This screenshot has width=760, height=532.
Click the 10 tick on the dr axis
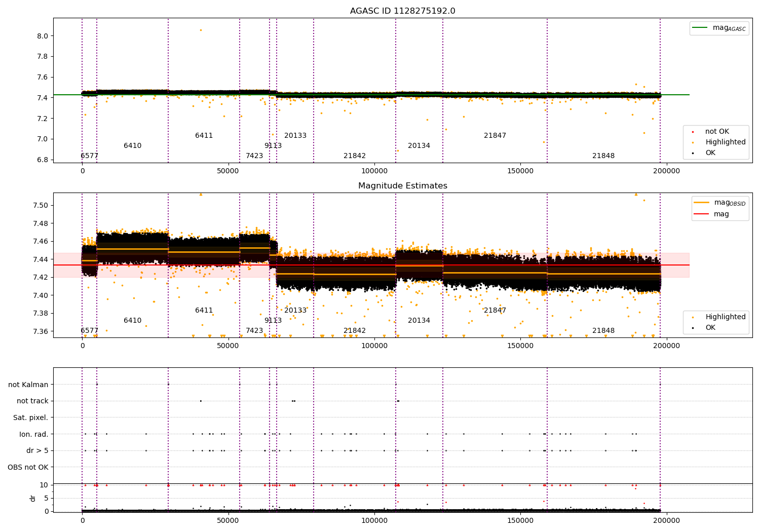(x=44, y=485)
